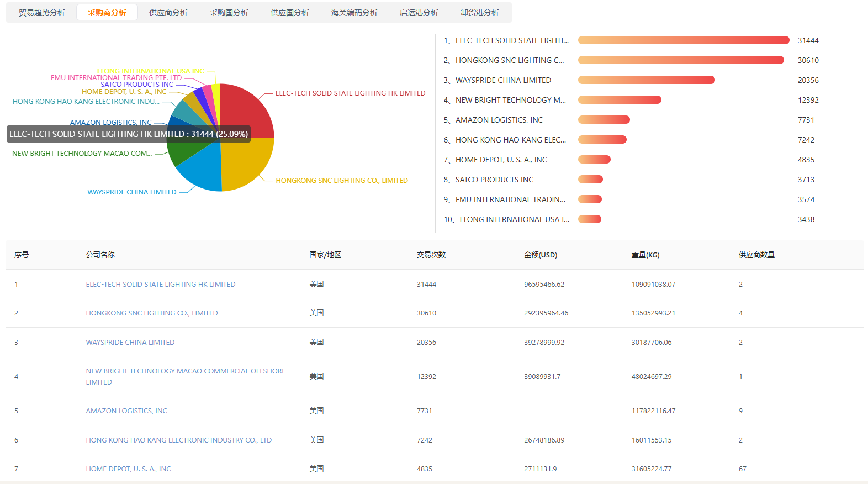The height and width of the screenshot is (484, 868).
Task: Click the 供应商数量 column header
Action: [757, 255]
